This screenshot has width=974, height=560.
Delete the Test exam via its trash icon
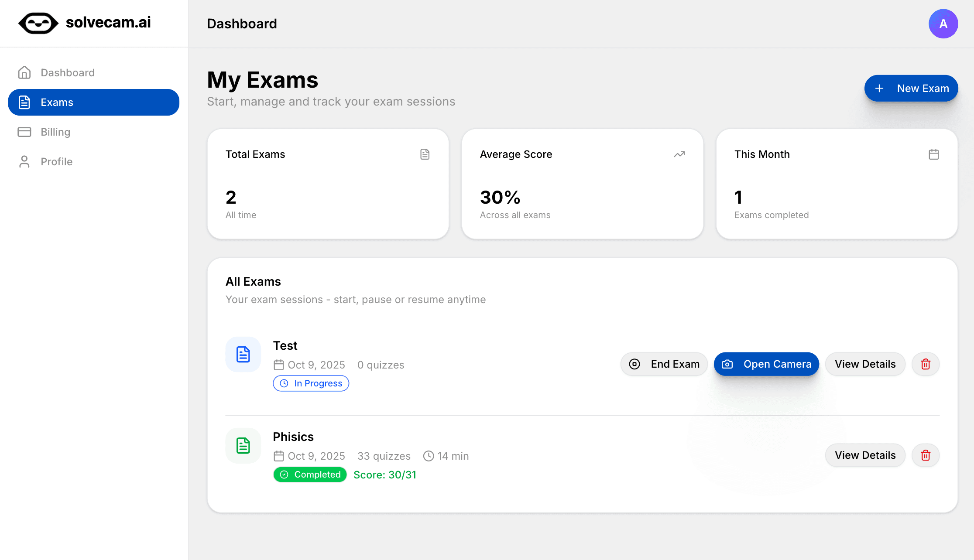click(x=925, y=364)
